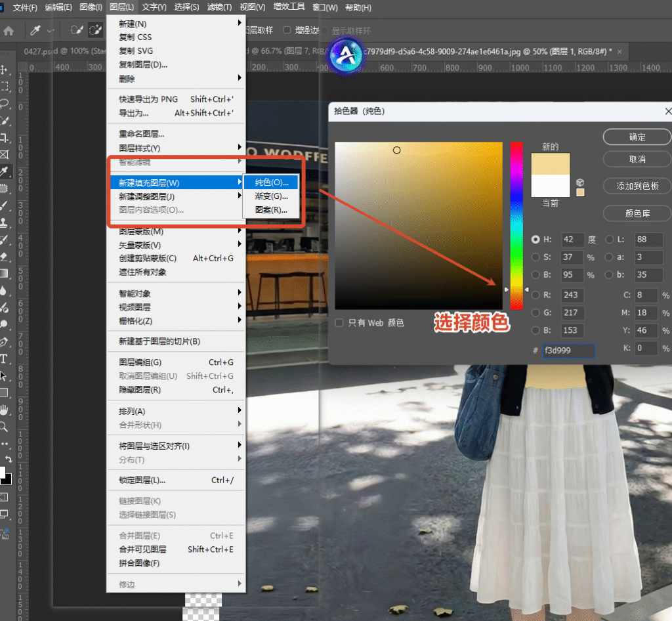
Task: Select the Zoom tool
Action: click(8, 427)
